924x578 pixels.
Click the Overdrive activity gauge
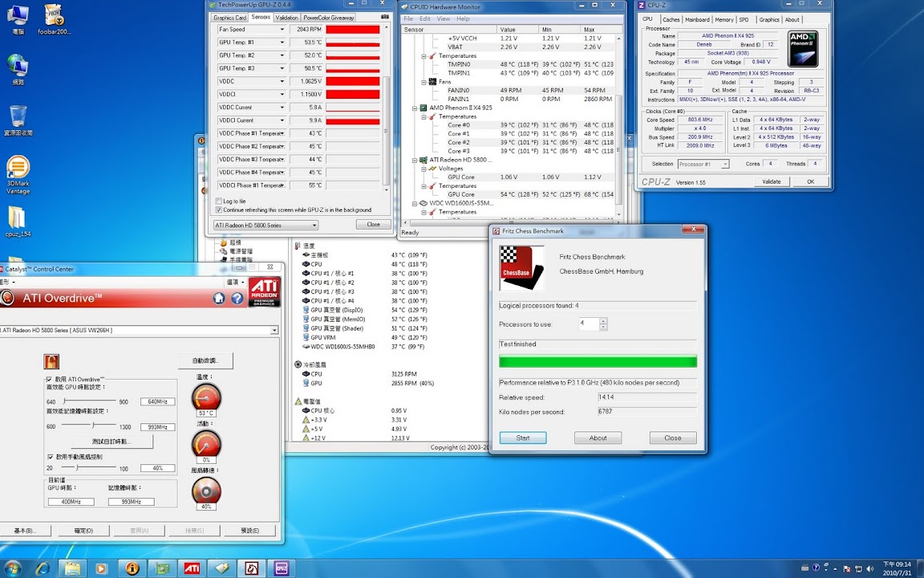206,443
